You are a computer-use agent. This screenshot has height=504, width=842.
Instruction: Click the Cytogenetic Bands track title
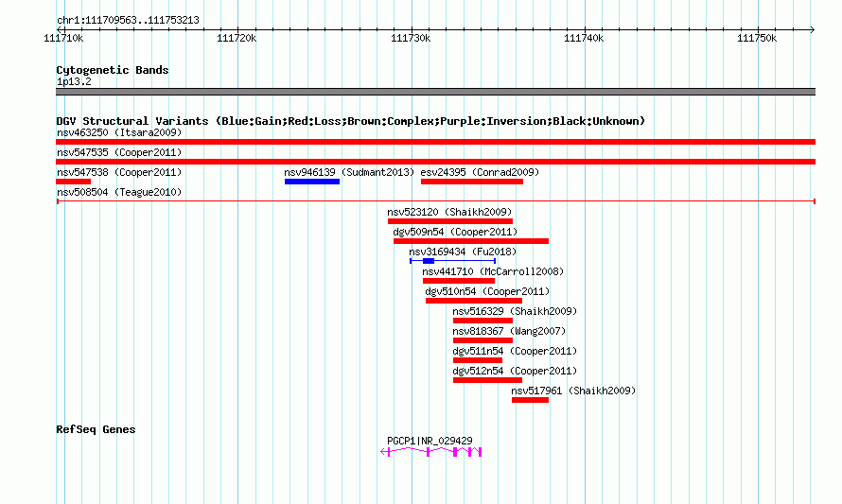click(113, 70)
